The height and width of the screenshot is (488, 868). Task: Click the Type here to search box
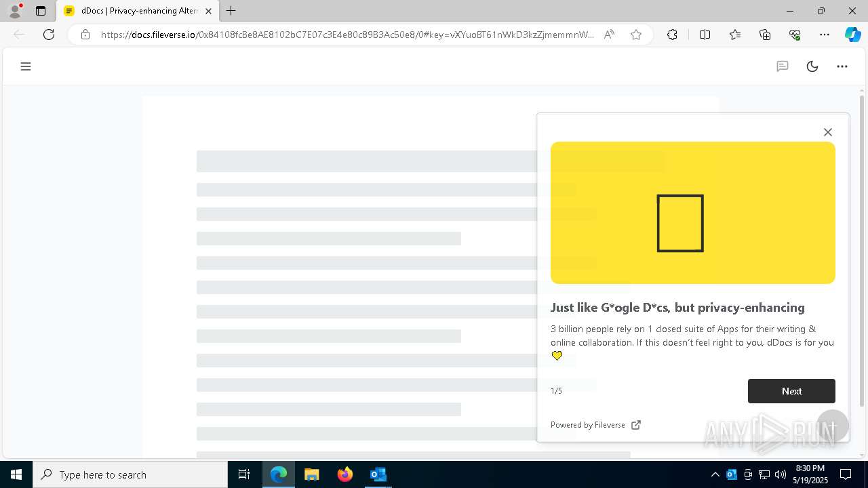pyautogui.click(x=130, y=474)
